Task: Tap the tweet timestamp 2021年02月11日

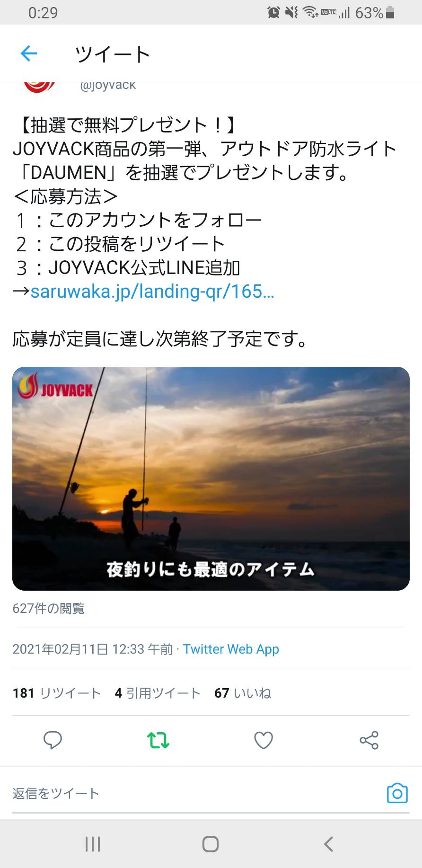Action: [x=93, y=649]
